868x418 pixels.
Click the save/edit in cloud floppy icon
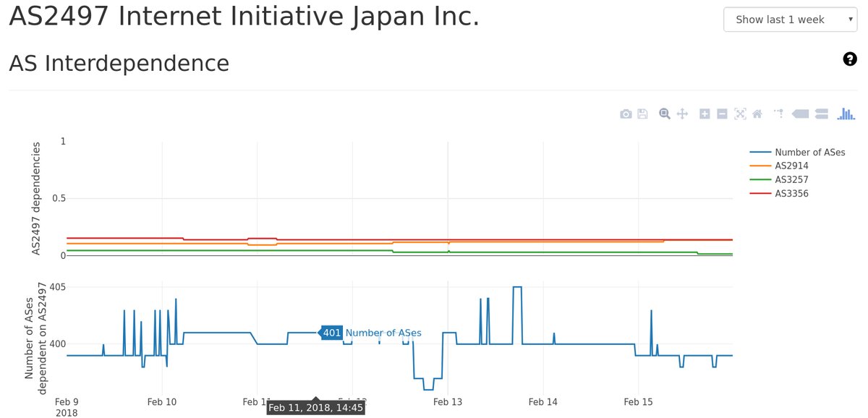tap(642, 114)
